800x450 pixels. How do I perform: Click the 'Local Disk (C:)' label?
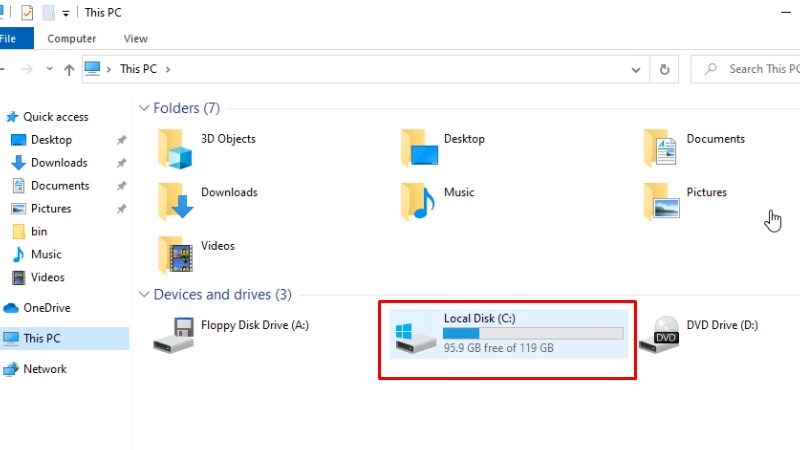coord(480,318)
